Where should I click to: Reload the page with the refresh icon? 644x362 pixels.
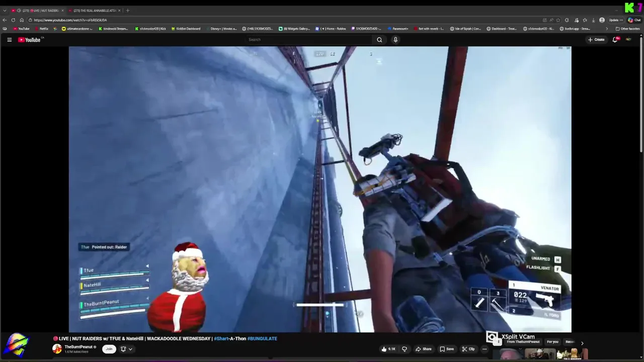(x=13, y=20)
